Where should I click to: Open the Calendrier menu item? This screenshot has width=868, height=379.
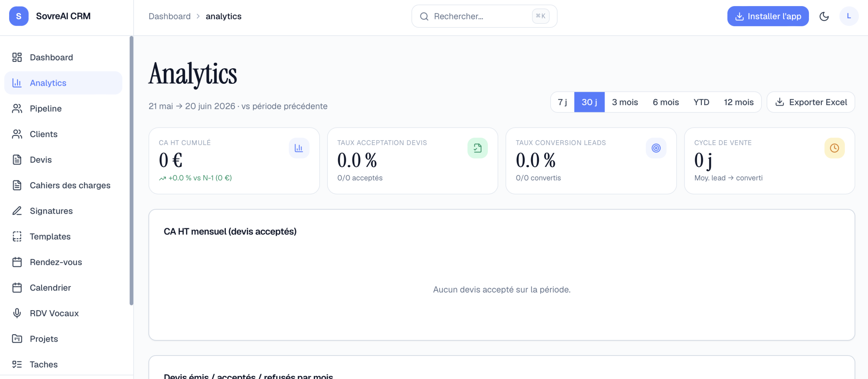point(63,288)
